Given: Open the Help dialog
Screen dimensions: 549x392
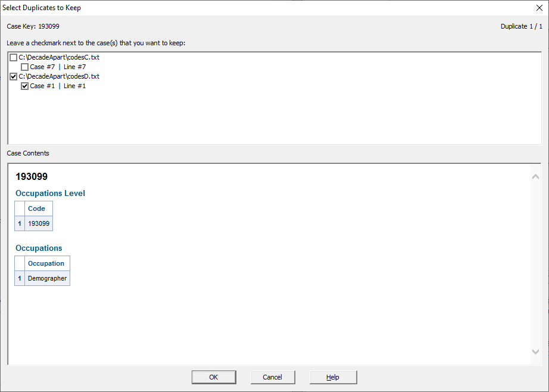Looking at the screenshot, I should click(x=333, y=377).
